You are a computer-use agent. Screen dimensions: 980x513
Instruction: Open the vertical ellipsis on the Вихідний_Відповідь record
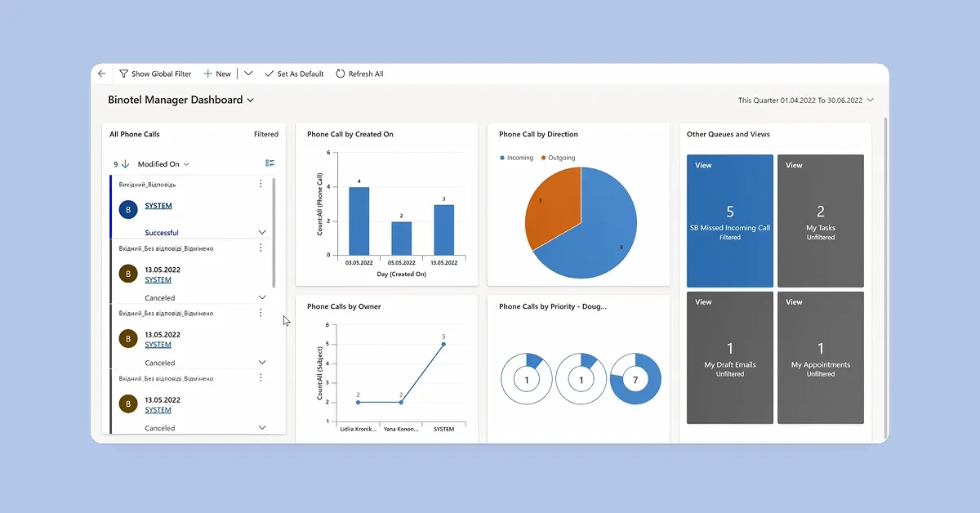pos(261,183)
